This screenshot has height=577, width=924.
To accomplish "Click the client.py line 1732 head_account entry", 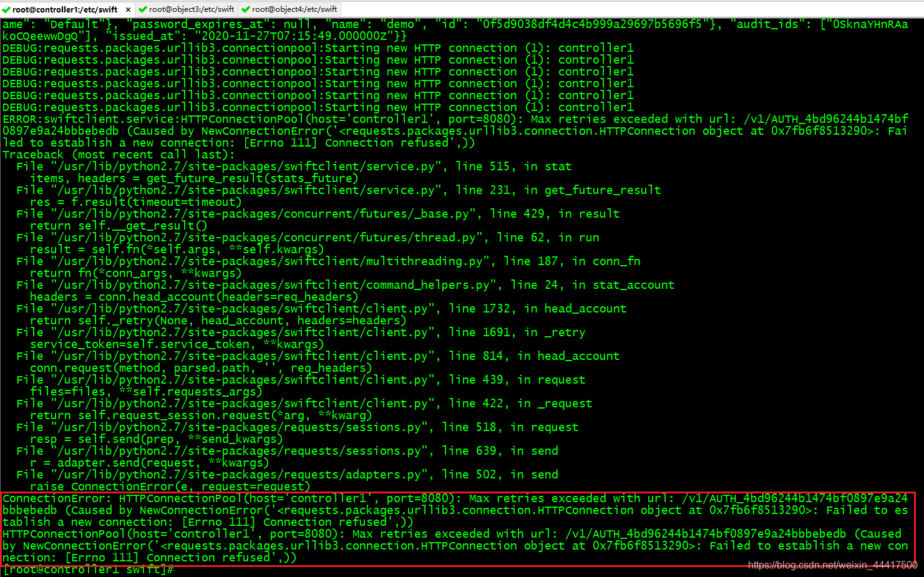I will 321,309.
